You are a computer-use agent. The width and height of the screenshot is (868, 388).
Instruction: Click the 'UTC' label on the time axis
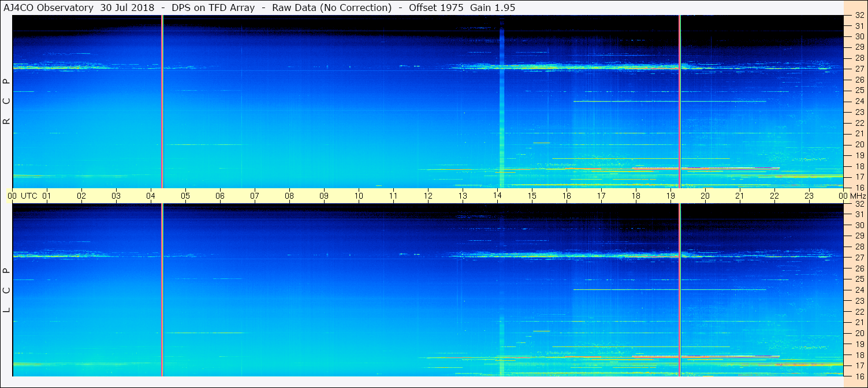tap(29, 196)
